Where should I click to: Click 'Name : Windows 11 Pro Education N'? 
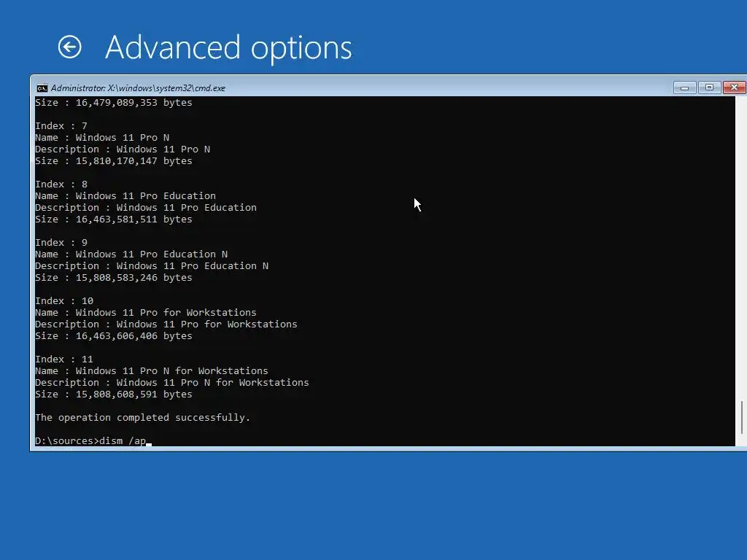point(131,254)
